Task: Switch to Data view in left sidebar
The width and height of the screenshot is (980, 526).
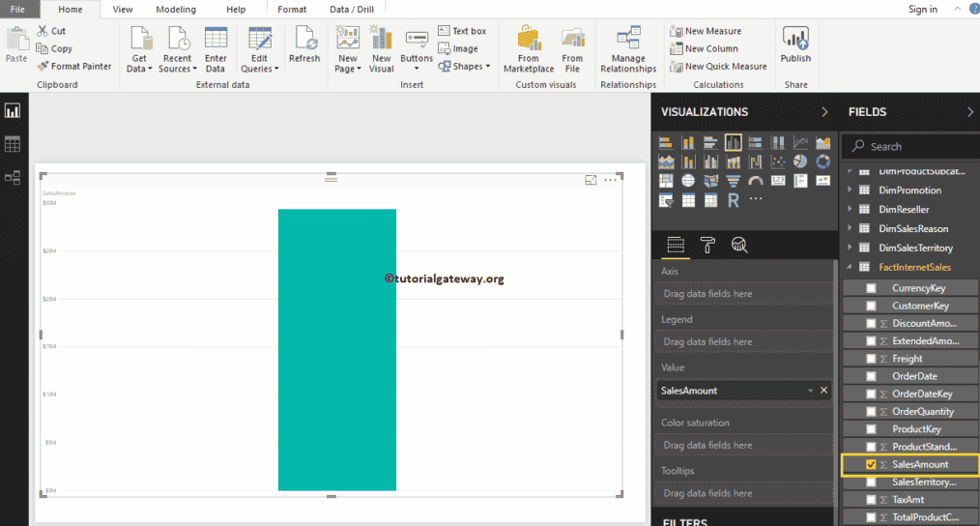Action: [13, 144]
